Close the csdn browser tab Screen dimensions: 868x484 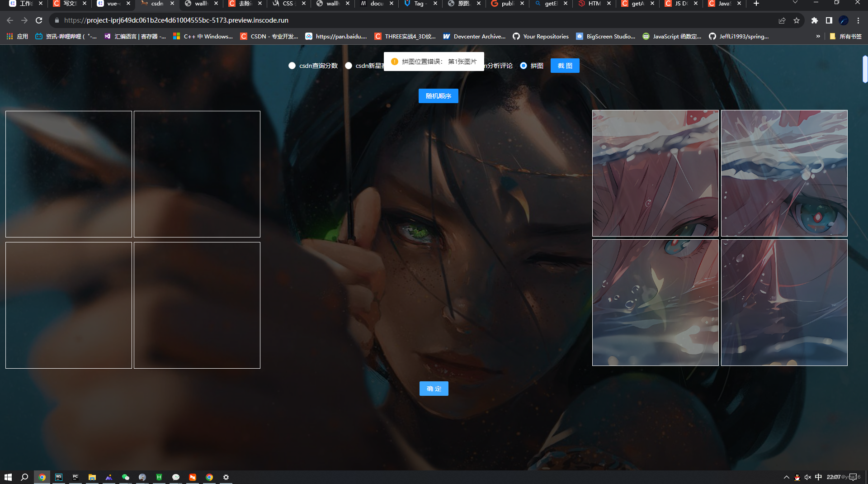[x=172, y=4]
